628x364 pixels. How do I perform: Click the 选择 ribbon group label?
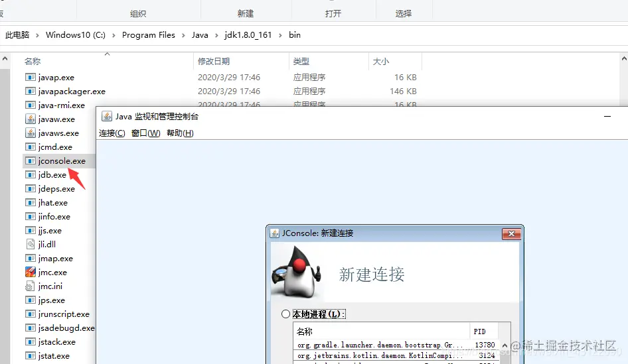click(404, 14)
